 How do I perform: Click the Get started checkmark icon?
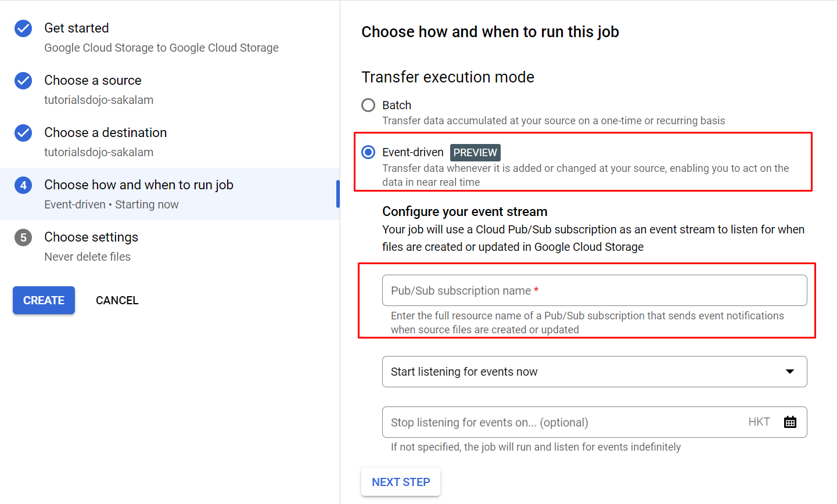[x=23, y=28]
